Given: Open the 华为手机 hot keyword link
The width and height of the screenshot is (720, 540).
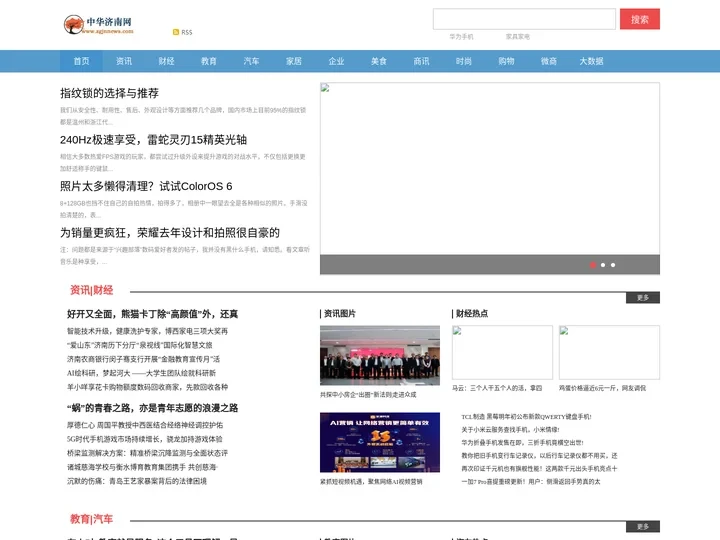Looking at the screenshot, I should coord(461,37).
